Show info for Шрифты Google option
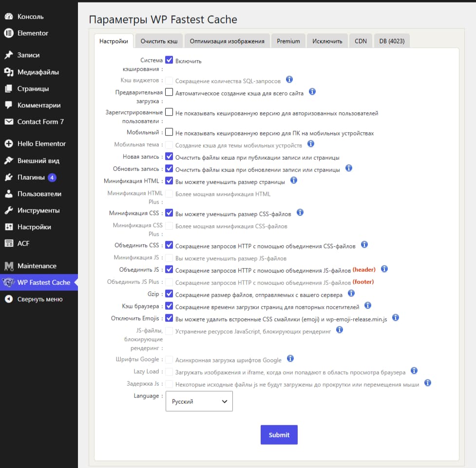Screen dimensions: 476x468 [290, 358]
